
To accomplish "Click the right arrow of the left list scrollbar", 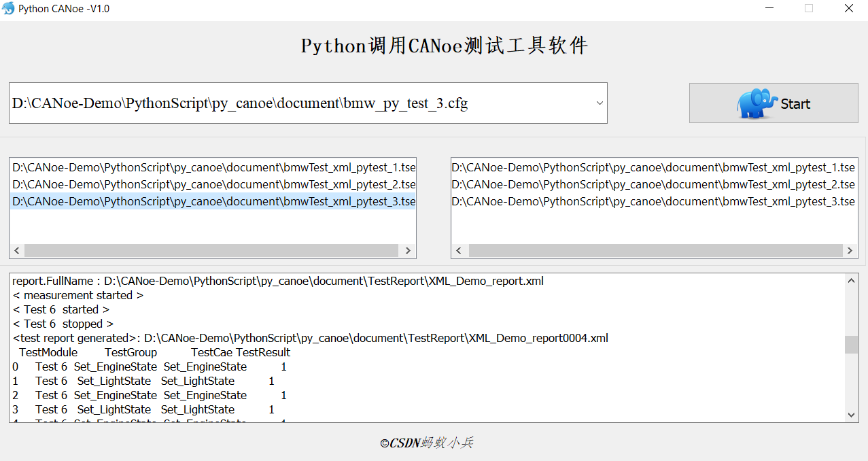I will click(x=407, y=250).
